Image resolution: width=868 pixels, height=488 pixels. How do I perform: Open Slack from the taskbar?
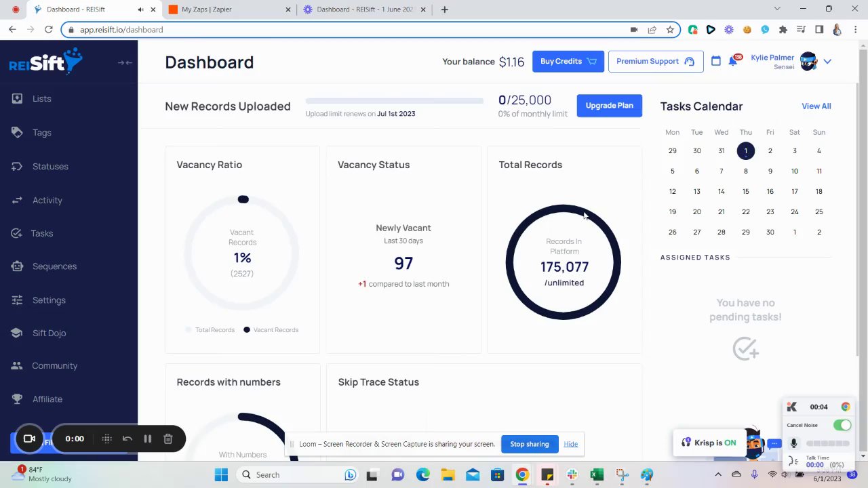572,475
